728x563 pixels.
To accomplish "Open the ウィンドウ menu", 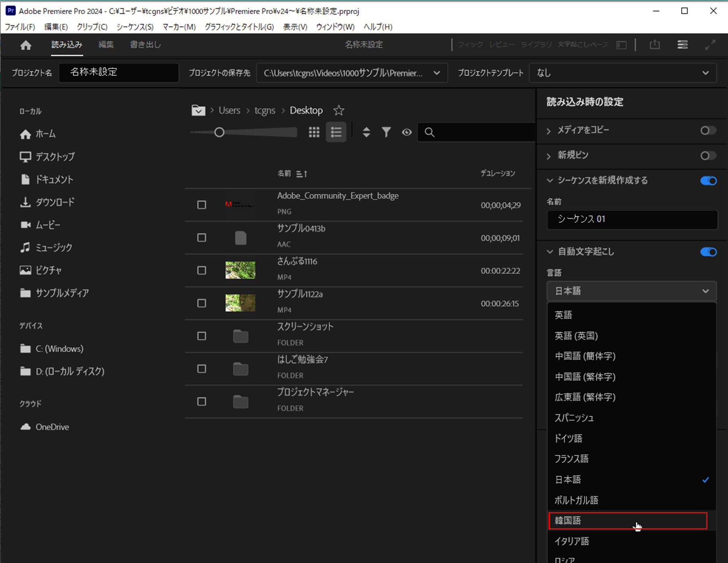I will [x=335, y=27].
